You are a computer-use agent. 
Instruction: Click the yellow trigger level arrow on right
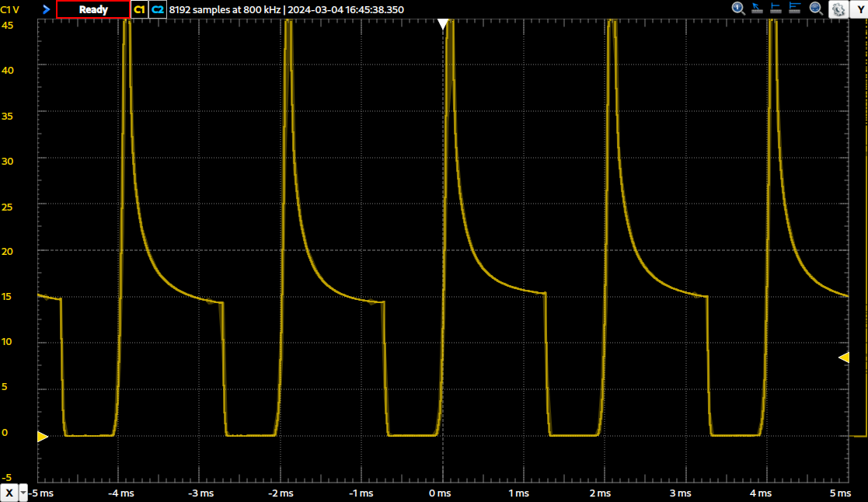click(x=844, y=357)
